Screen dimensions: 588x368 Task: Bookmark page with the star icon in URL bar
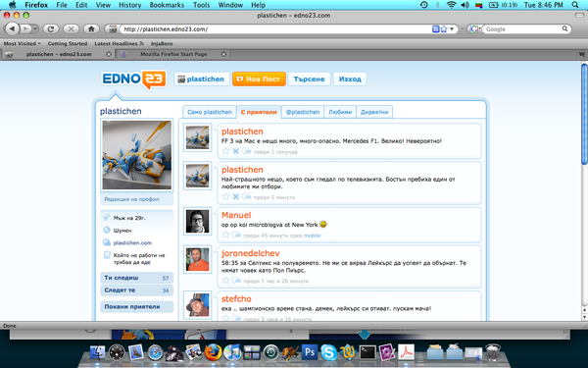point(444,28)
